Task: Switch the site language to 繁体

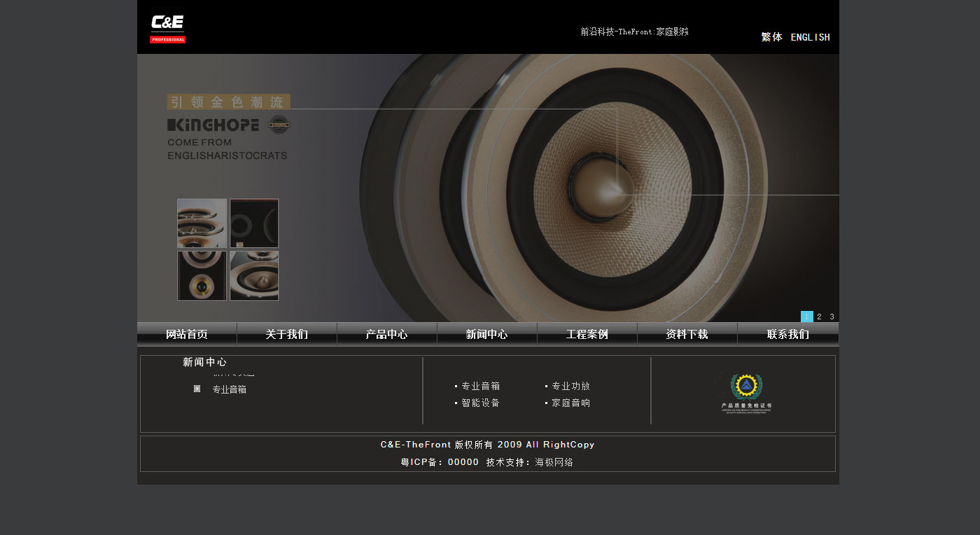Action: pos(772,37)
